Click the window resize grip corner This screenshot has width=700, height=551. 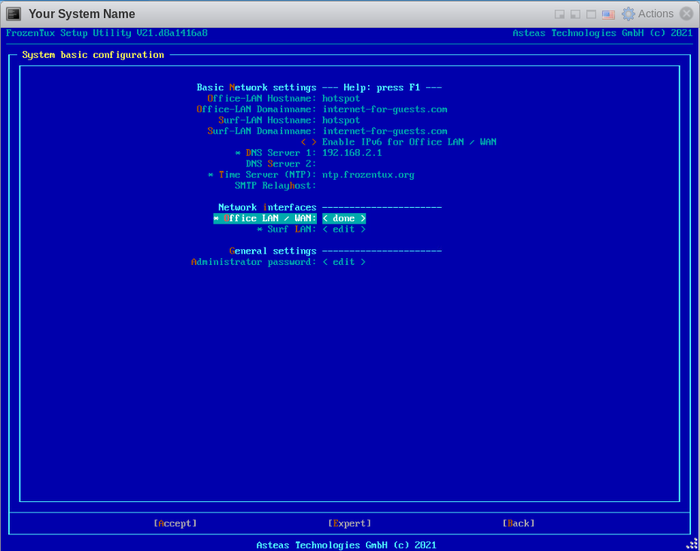(692, 544)
